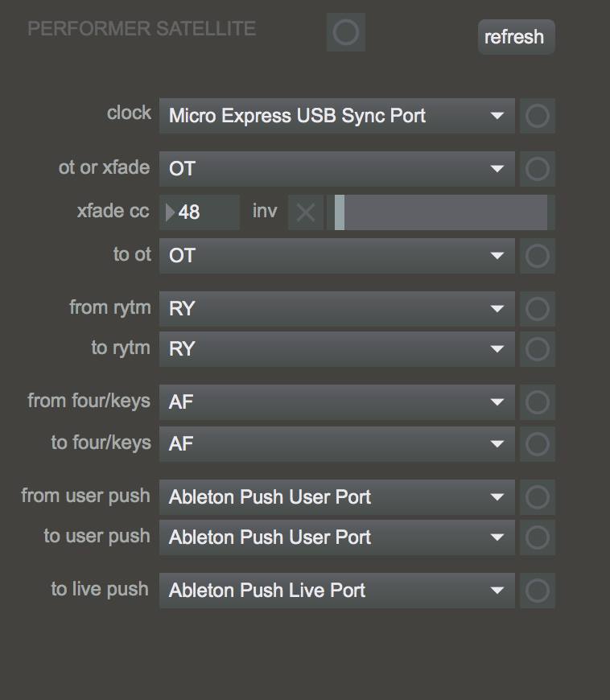Click the xfade horizontal slider bar
The image size is (610, 700).
(441, 212)
